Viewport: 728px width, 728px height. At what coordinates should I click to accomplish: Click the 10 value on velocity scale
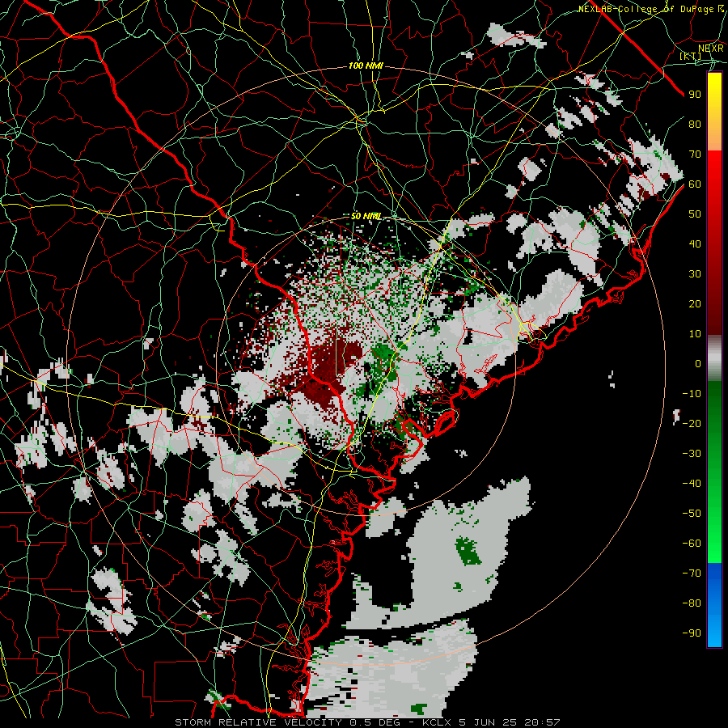pyautogui.click(x=695, y=334)
